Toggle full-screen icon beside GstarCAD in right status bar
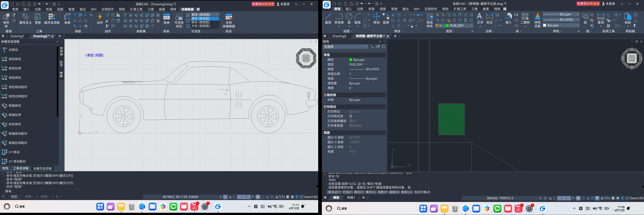 [627, 198]
